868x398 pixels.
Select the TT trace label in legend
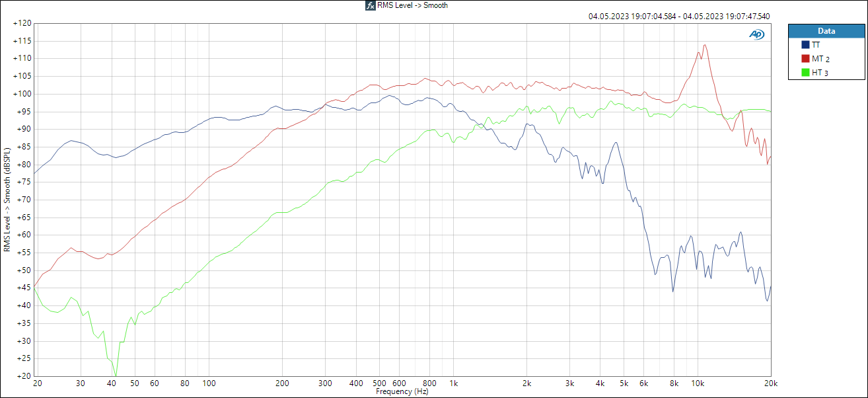pyautogui.click(x=816, y=45)
